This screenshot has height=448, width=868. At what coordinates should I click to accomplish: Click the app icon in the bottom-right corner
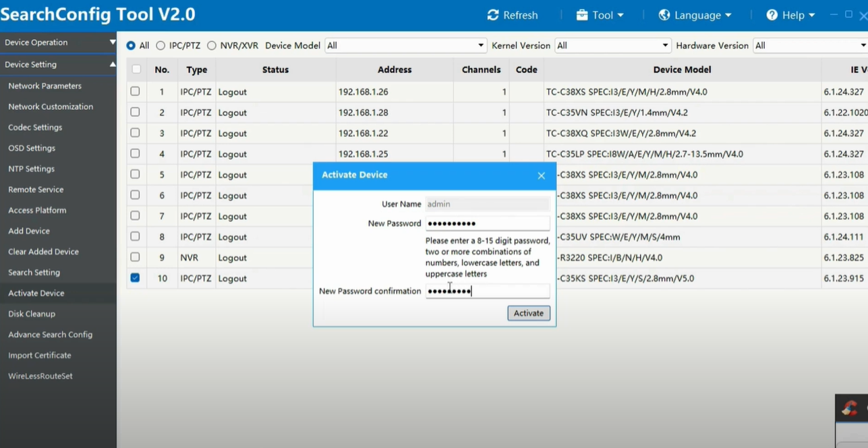click(x=848, y=408)
